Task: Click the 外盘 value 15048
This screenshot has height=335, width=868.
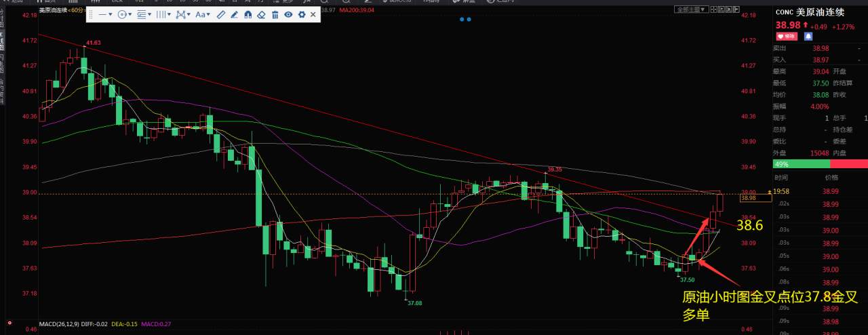Action: click(818, 153)
